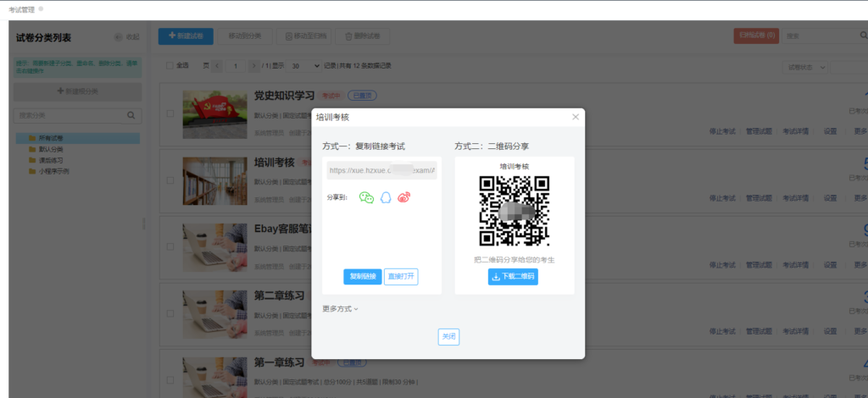Tick the checkbox for 党史知识学习
This screenshot has height=398, width=868.
point(170,113)
